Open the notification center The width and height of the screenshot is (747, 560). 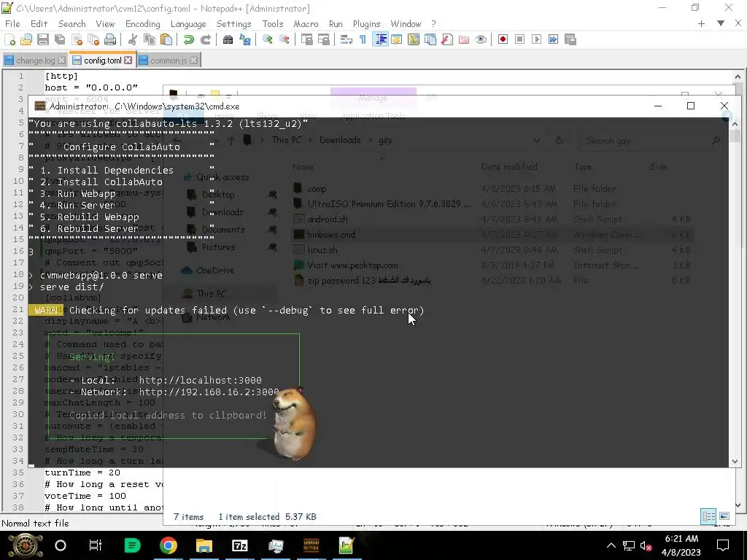(x=723, y=545)
